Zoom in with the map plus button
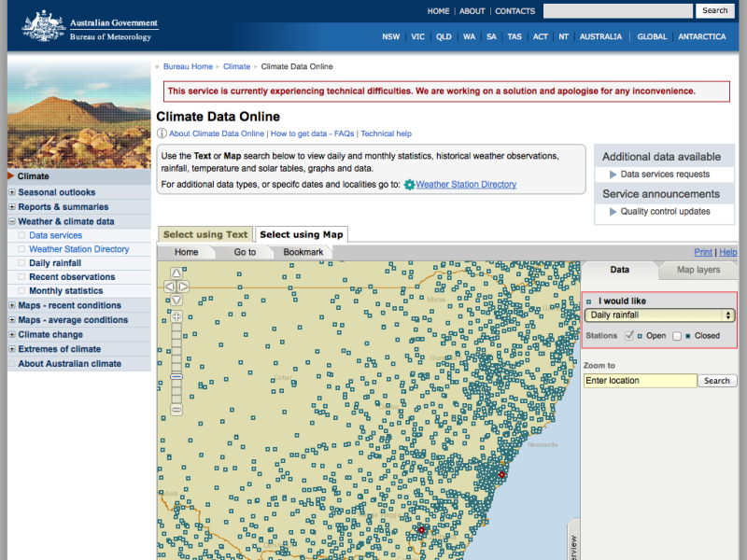Viewport: 747px width, 560px height. [x=176, y=316]
